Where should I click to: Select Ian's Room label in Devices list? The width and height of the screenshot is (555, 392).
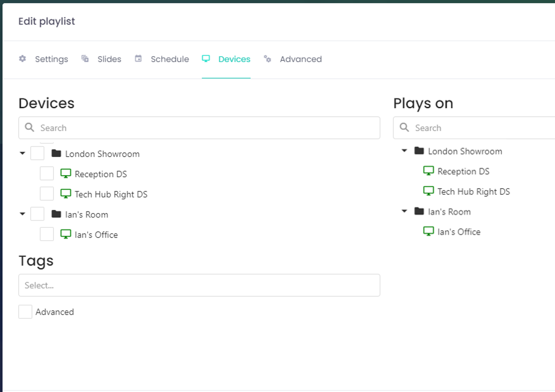click(87, 214)
